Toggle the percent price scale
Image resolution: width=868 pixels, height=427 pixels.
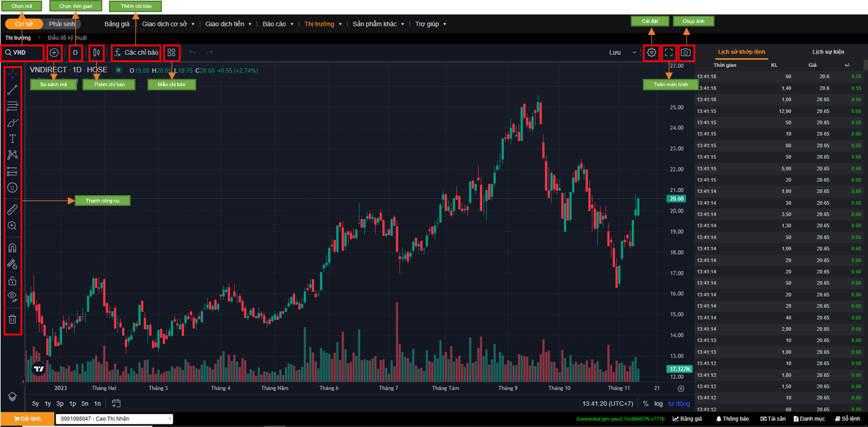tap(646, 404)
